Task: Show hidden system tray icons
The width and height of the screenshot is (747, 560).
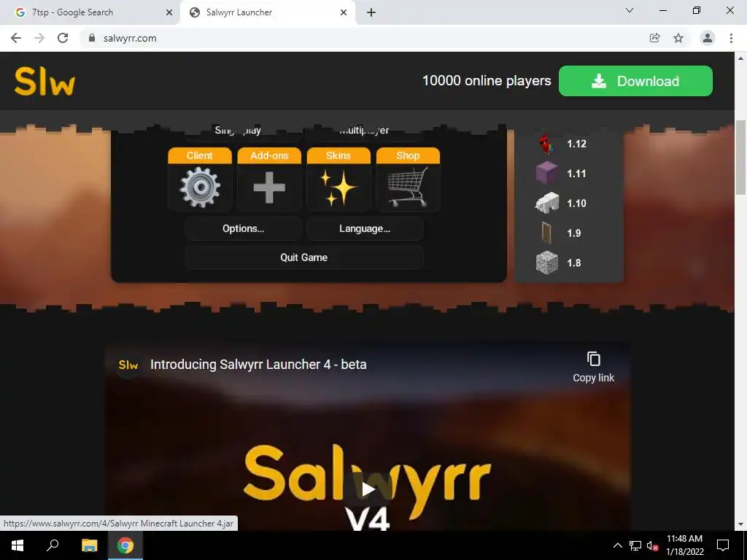Action: tap(617, 545)
